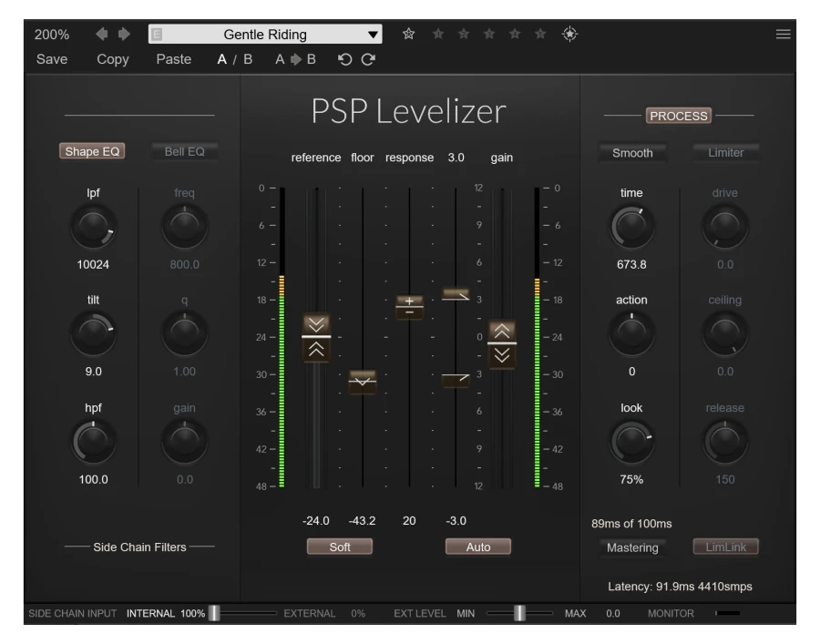Click the preset edit icon beside Gentle Riding
820x644 pixels.
click(x=157, y=35)
